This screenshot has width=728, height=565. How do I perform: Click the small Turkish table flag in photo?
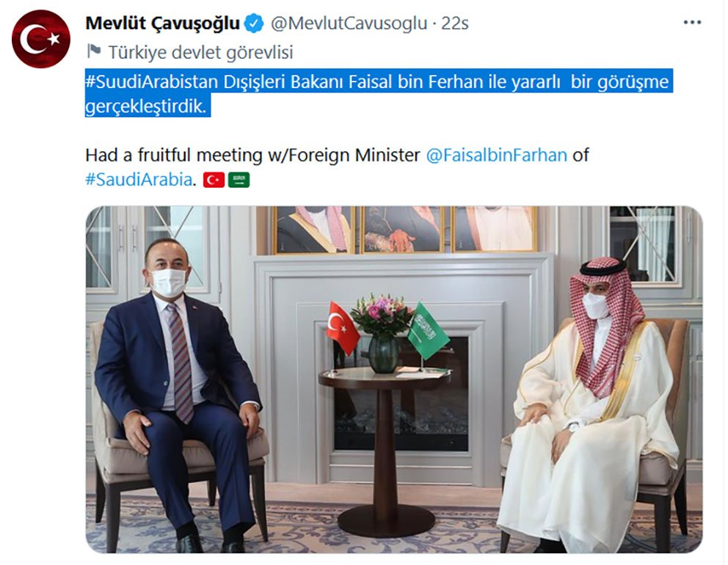click(x=342, y=327)
